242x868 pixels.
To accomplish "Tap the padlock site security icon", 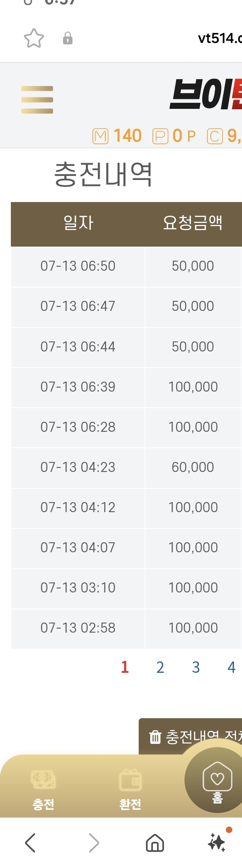I will coord(68,38).
